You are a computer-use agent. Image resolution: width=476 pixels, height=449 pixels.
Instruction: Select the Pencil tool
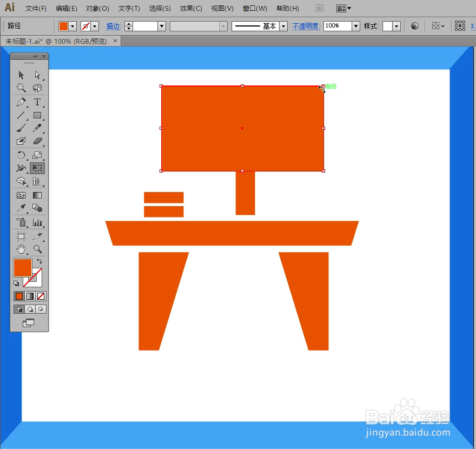pyautogui.click(x=37, y=128)
